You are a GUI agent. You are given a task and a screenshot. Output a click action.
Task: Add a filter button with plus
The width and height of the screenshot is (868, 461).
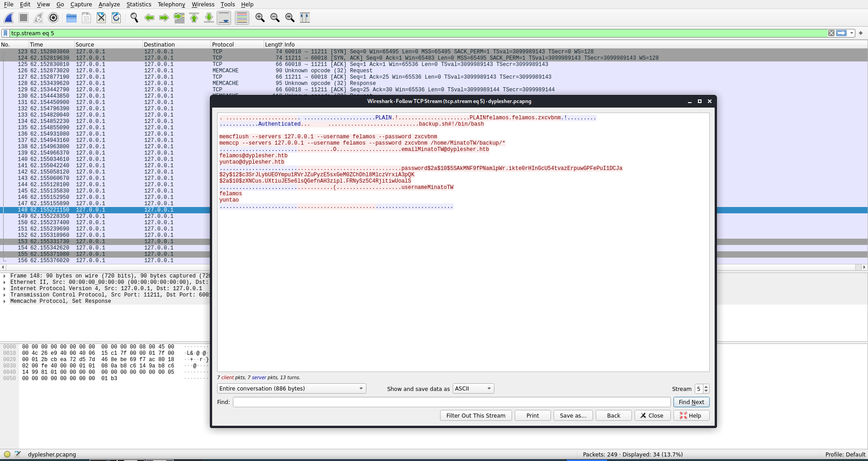coord(861,33)
